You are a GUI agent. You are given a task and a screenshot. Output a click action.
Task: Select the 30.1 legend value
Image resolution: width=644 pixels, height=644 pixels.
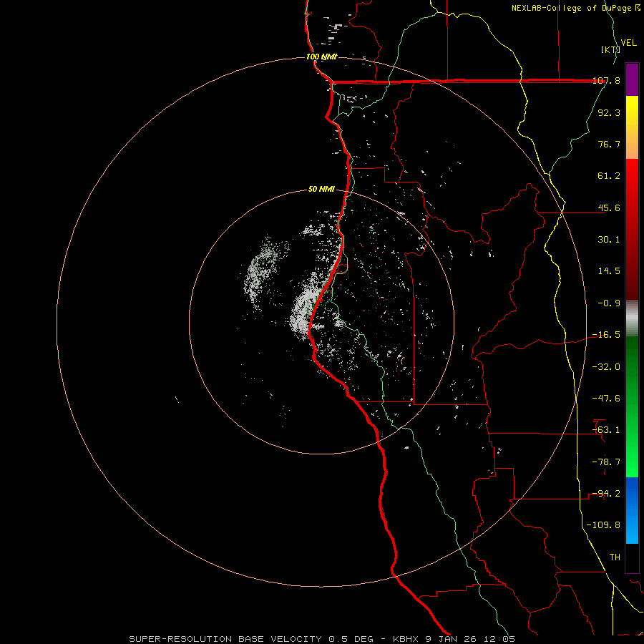[609, 240]
